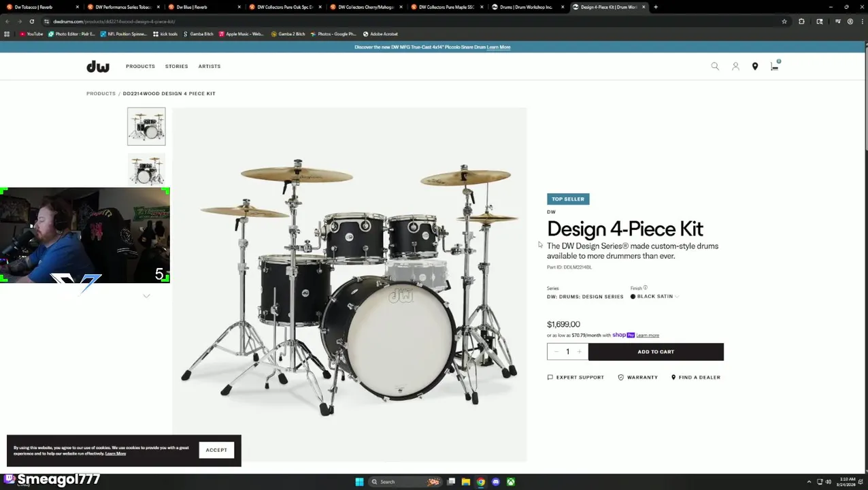This screenshot has height=490, width=868.
Task: Open Expert Support link
Action: (x=575, y=377)
